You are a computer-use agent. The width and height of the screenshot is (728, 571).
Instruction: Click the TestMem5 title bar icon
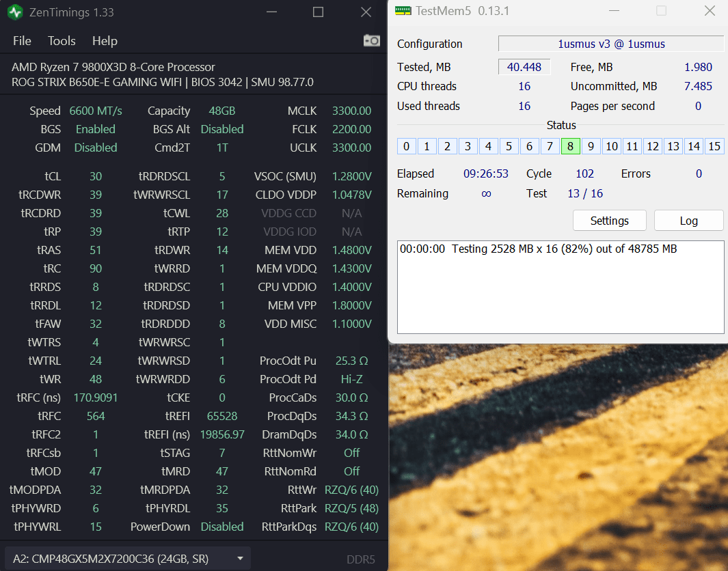pyautogui.click(x=403, y=11)
